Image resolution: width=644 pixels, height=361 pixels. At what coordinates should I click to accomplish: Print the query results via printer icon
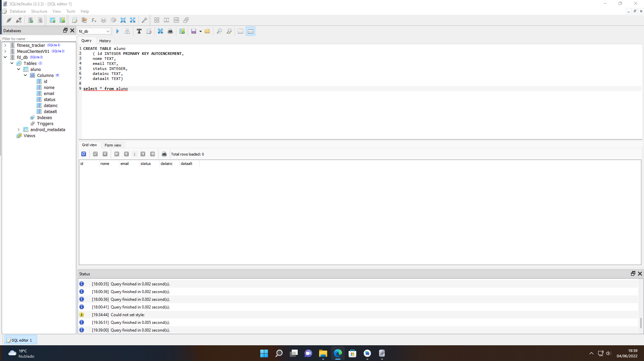pyautogui.click(x=164, y=154)
